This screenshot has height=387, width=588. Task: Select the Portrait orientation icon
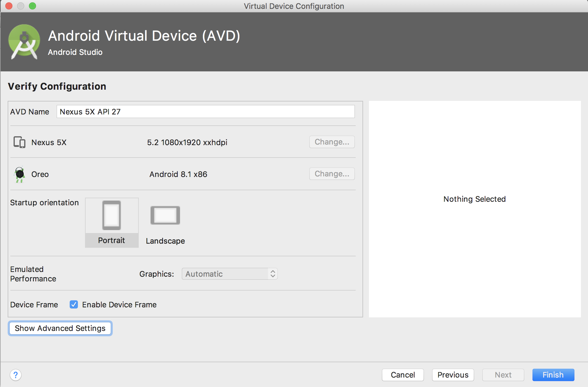[x=112, y=215]
